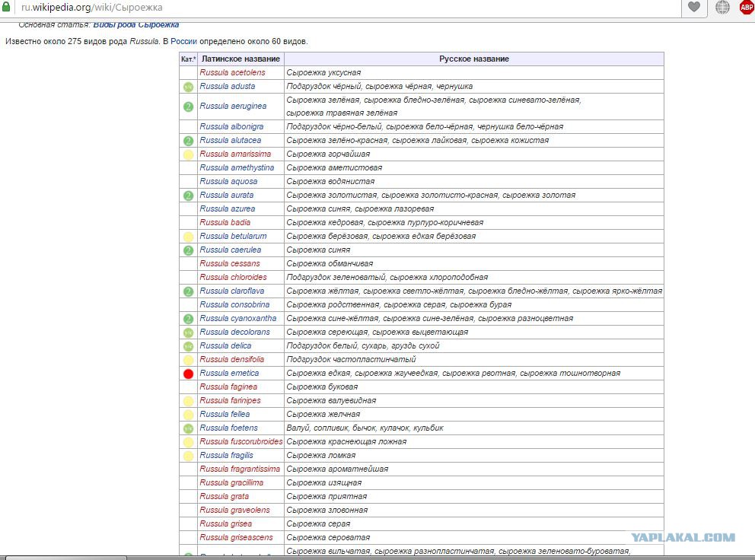Open the Russula albonigra link

231,126
